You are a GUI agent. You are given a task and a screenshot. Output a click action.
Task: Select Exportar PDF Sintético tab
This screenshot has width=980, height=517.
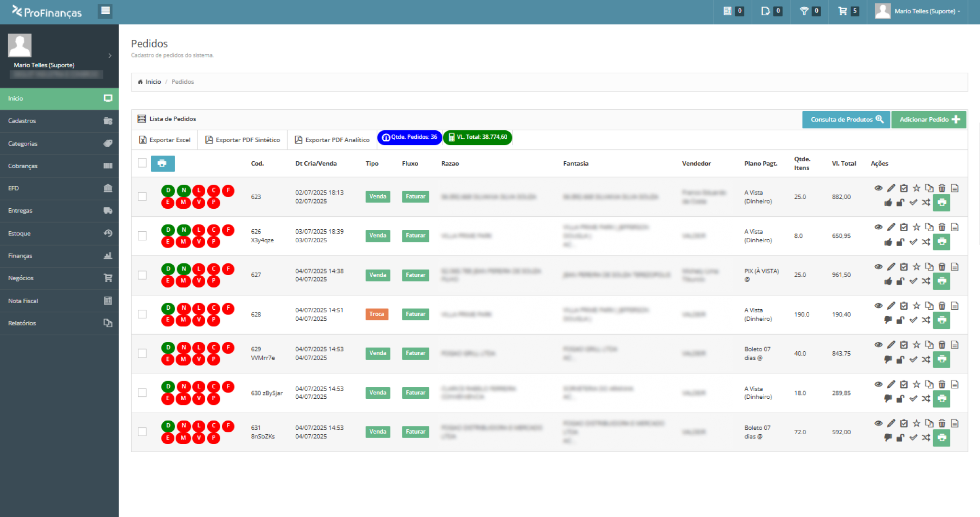(243, 140)
